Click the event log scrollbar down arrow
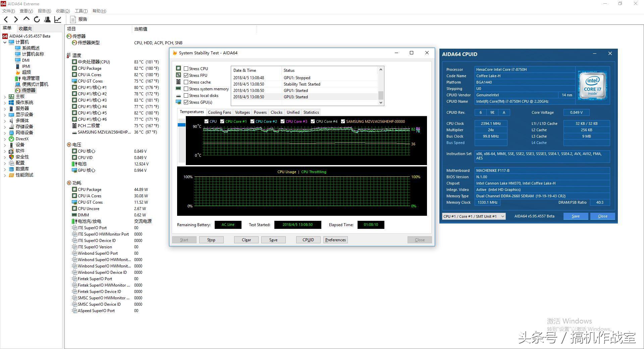 381,103
